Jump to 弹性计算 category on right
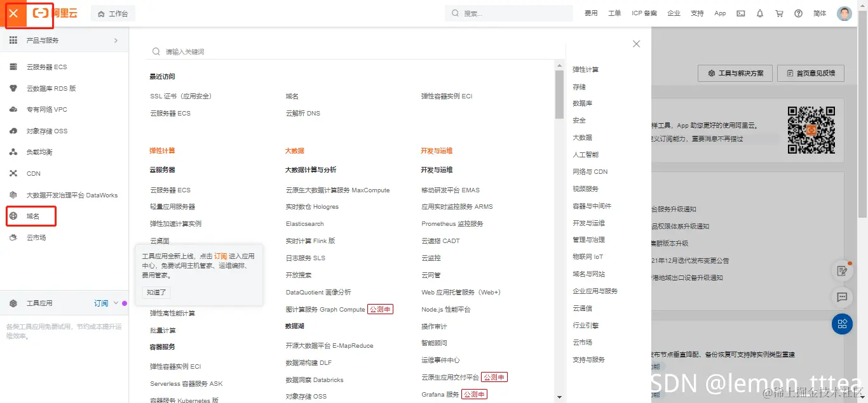 click(x=585, y=70)
